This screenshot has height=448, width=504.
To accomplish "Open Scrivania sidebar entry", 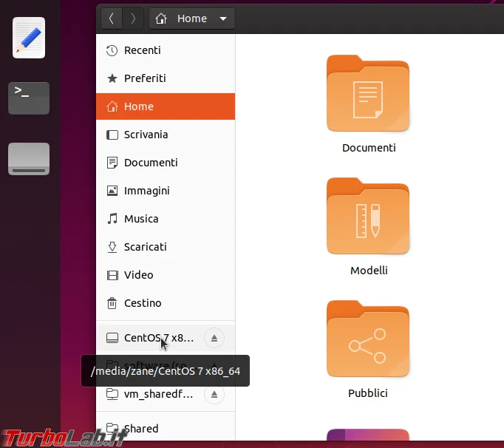I will pyautogui.click(x=166, y=135).
